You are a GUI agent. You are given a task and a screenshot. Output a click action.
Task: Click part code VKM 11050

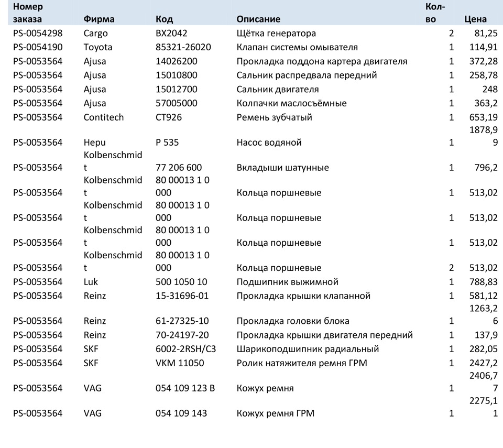point(180,363)
